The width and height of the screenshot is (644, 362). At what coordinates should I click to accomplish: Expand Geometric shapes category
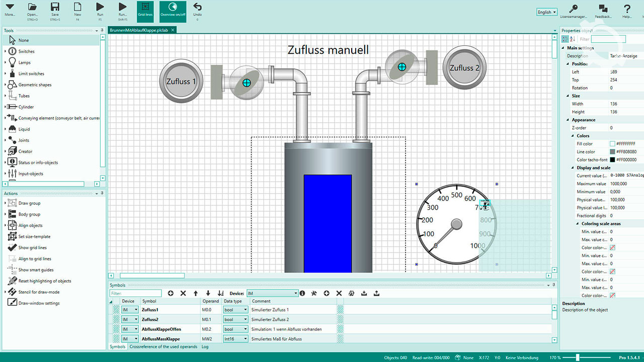(x=6, y=84)
